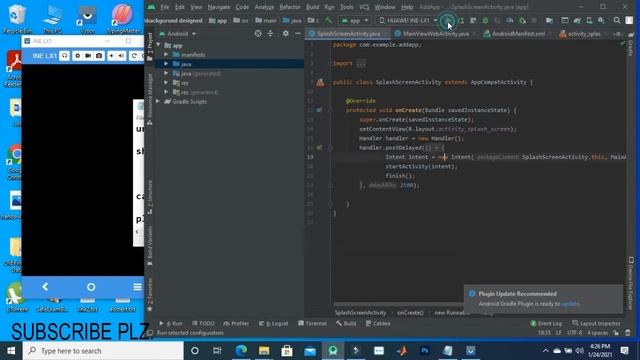
Task: Start debugging with the bug icon
Action: (485, 20)
